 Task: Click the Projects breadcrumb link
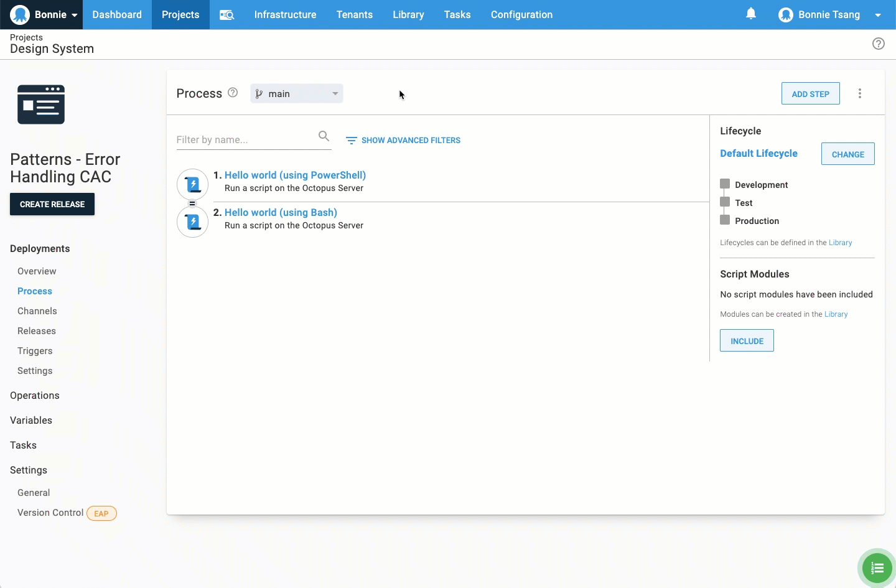[26, 37]
